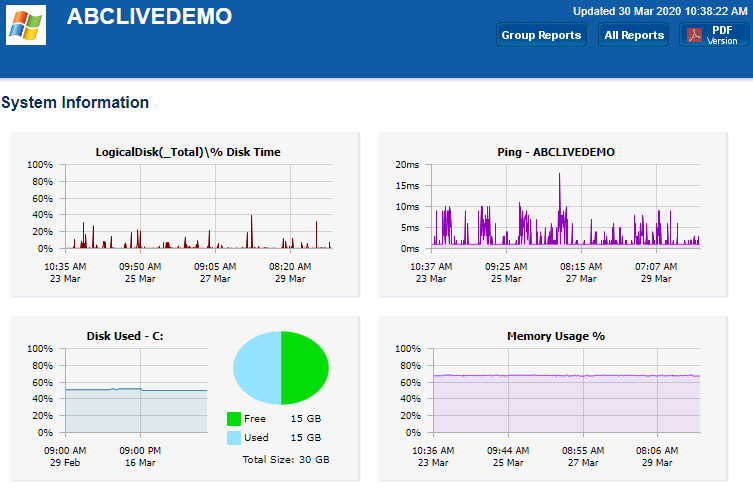Click the Total Size: 30 GB label
This screenshot has width=753, height=490.
point(285,460)
